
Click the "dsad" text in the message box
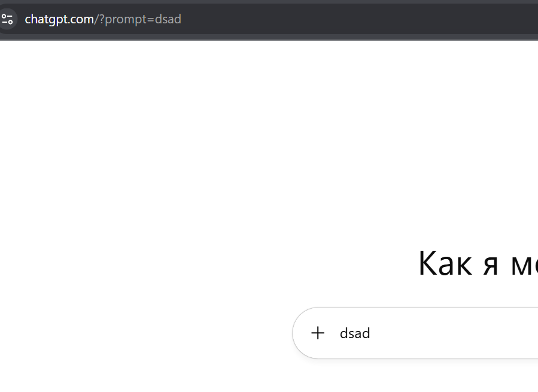pos(355,333)
